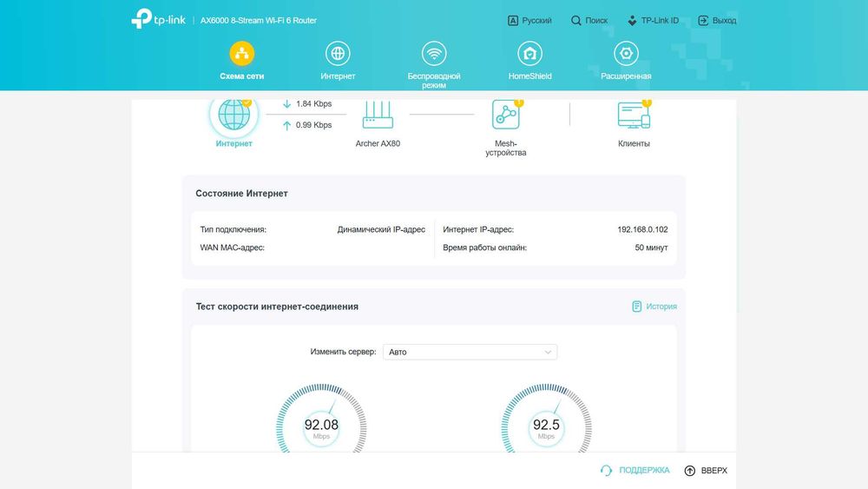The width and height of the screenshot is (868, 489).
Task: Click the Время работы онлайн label
Action: [x=485, y=248]
